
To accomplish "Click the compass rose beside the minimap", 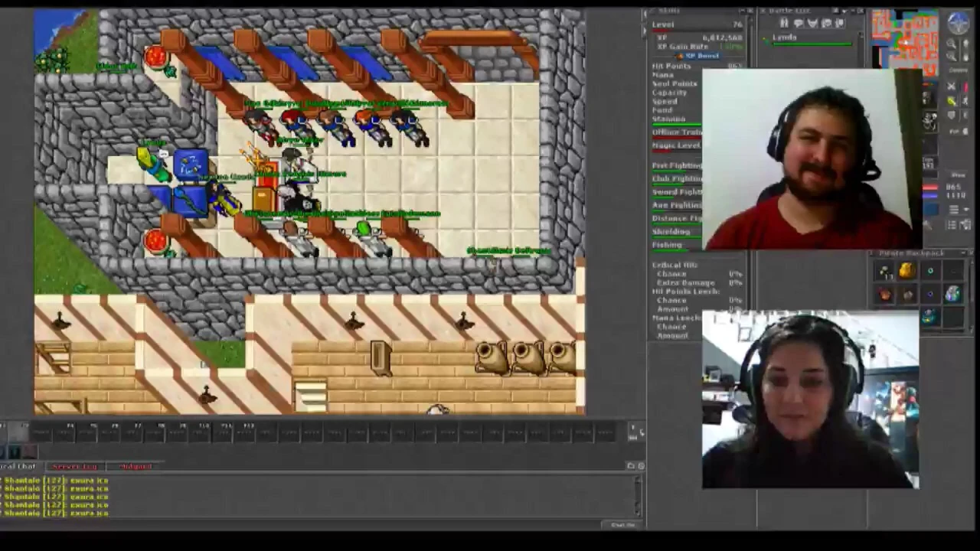I will [957, 22].
